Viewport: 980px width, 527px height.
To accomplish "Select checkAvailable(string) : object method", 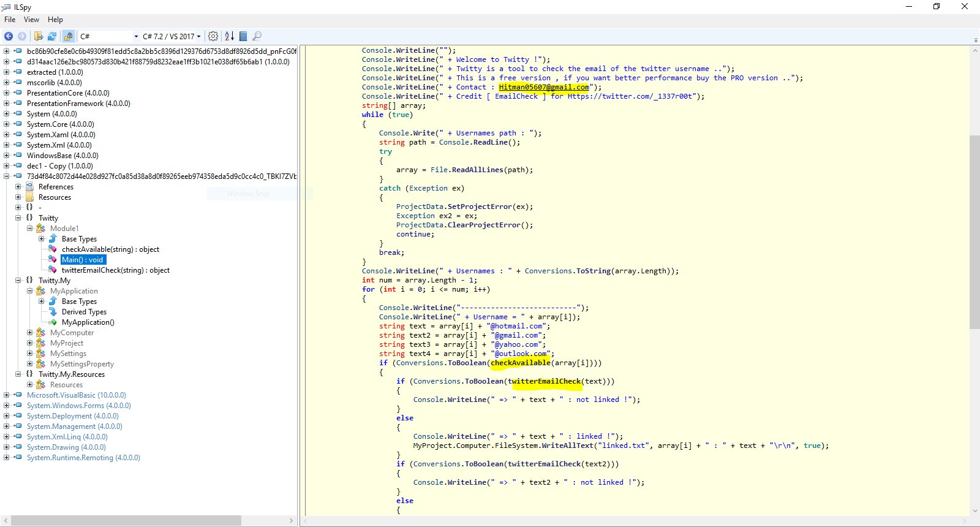I will [x=110, y=249].
